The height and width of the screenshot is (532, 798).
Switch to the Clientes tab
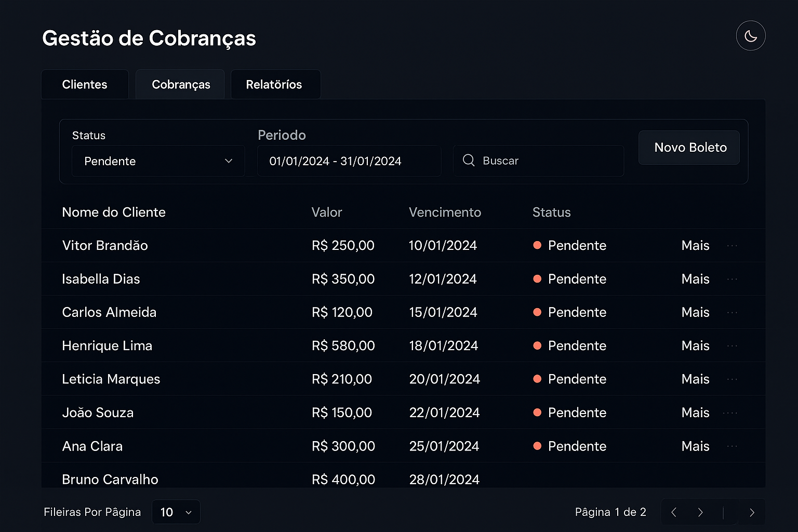[85, 84]
